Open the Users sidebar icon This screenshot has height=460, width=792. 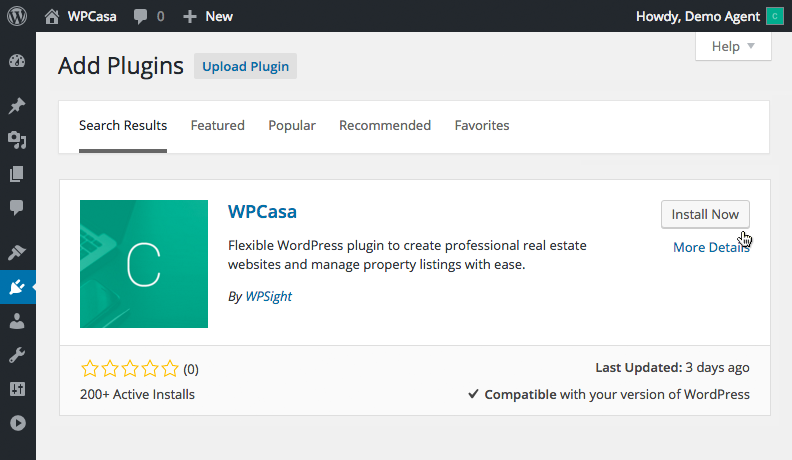[x=17, y=321]
